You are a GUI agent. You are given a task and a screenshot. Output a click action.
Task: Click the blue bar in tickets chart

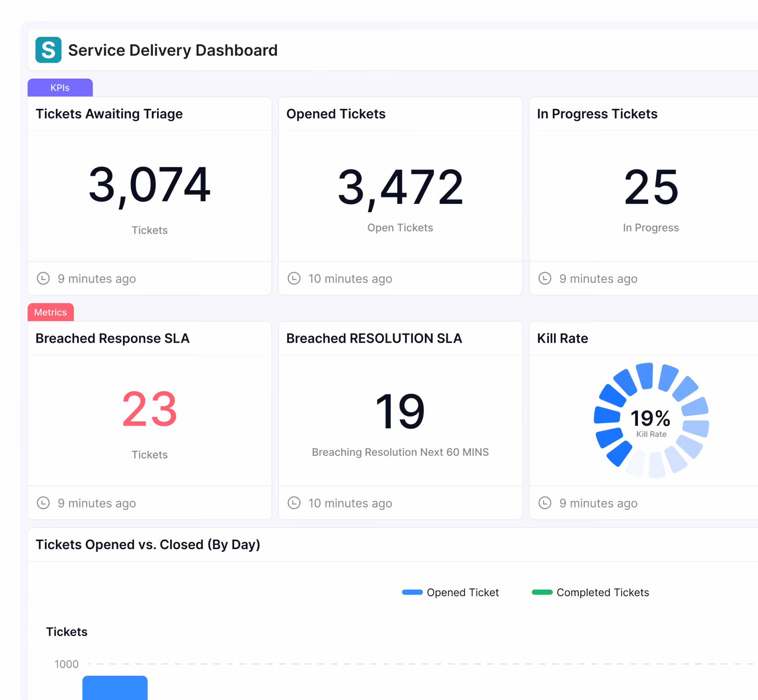(x=115, y=688)
